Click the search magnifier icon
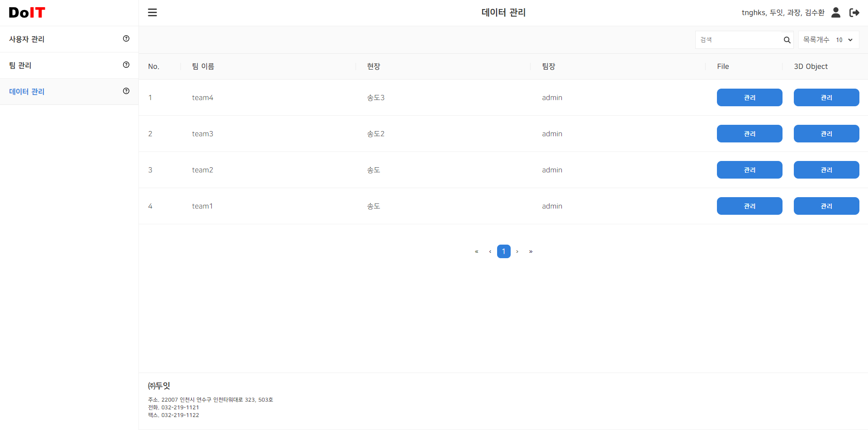This screenshot has height=430, width=868. click(787, 40)
